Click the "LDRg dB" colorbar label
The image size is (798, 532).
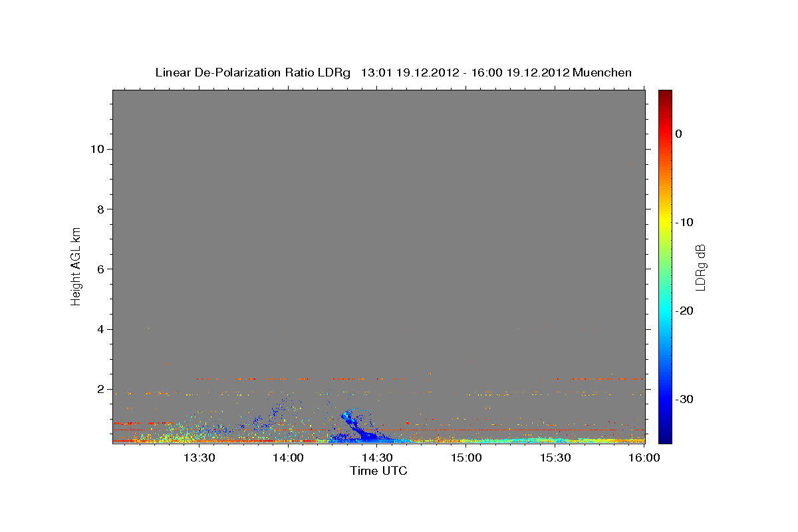700,267
